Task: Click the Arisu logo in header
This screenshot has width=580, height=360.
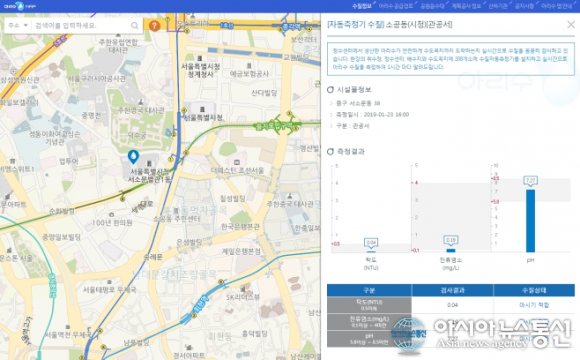Action: coord(20,6)
